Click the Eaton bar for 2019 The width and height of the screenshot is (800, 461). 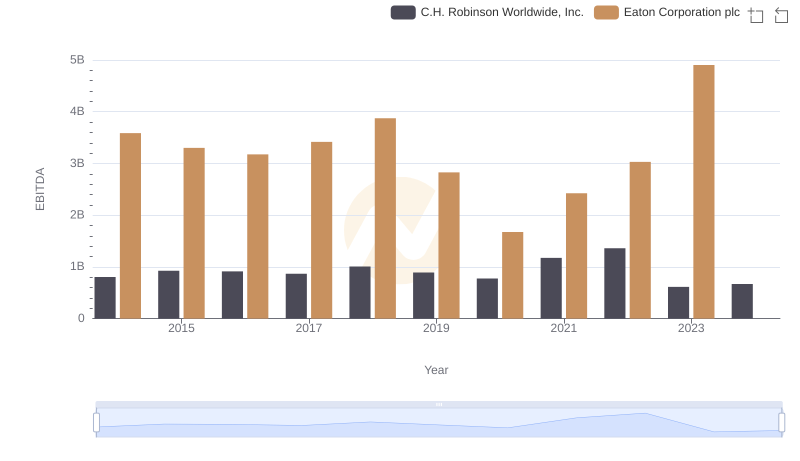(x=449, y=245)
